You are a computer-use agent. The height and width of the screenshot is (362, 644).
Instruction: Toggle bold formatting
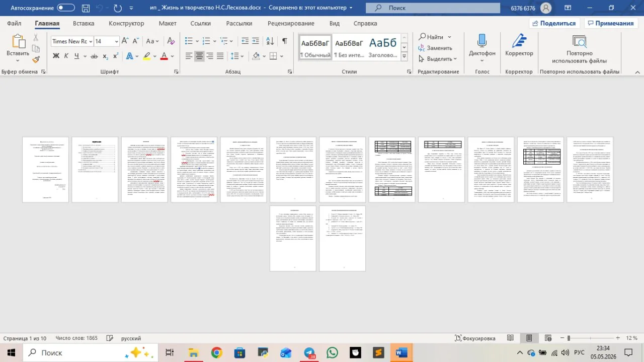(x=56, y=56)
